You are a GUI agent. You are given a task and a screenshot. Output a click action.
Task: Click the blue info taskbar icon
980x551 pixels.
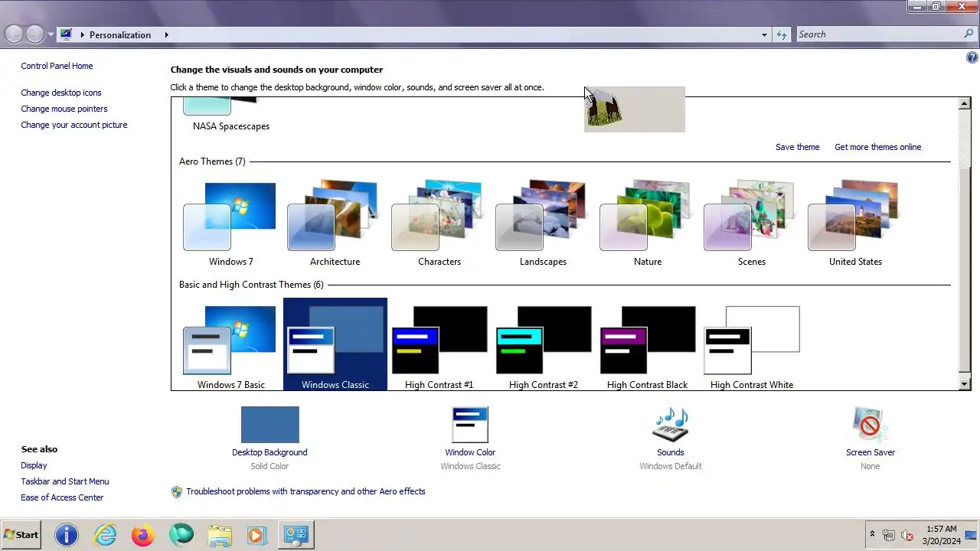(67, 535)
